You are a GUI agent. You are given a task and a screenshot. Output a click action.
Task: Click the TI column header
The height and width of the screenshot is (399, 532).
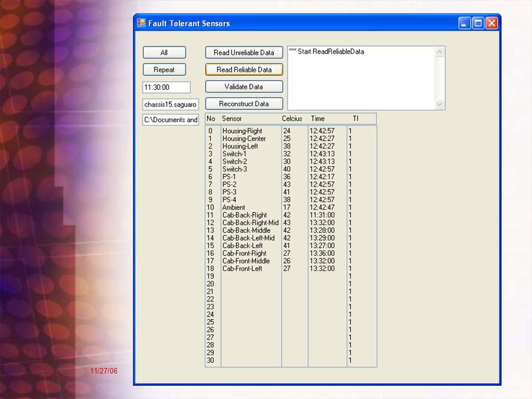click(355, 119)
